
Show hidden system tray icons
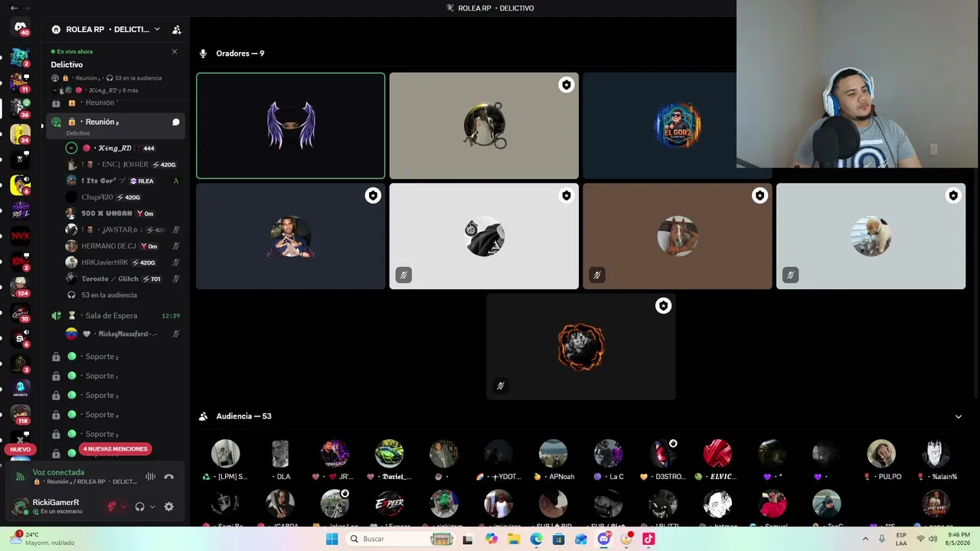(865, 539)
